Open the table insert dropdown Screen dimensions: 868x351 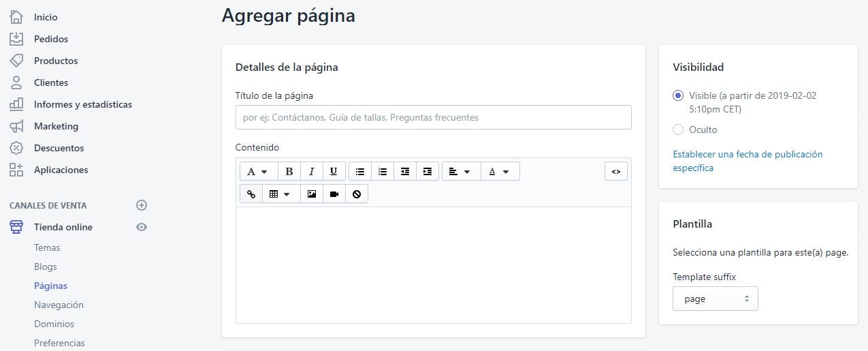click(x=279, y=194)
